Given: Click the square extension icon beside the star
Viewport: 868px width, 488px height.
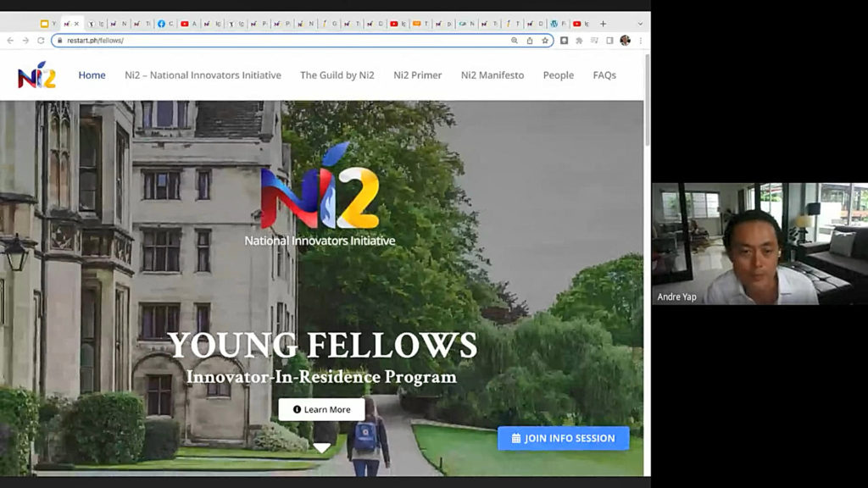Looking at the screenshot, I should click(x=564, y=41).
